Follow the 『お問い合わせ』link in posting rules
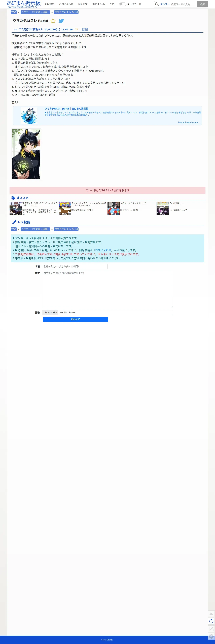The width and height of the screenshot is (215, 644). pos(103,250)
